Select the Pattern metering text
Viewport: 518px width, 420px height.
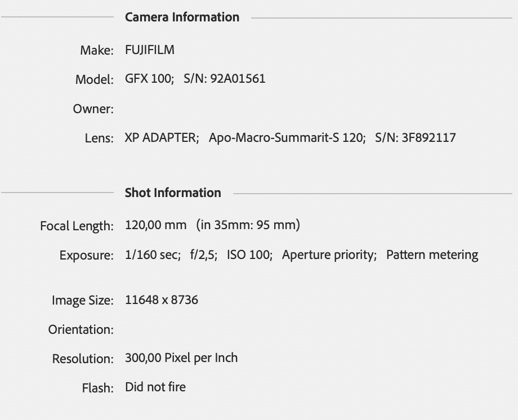[432, 254]
